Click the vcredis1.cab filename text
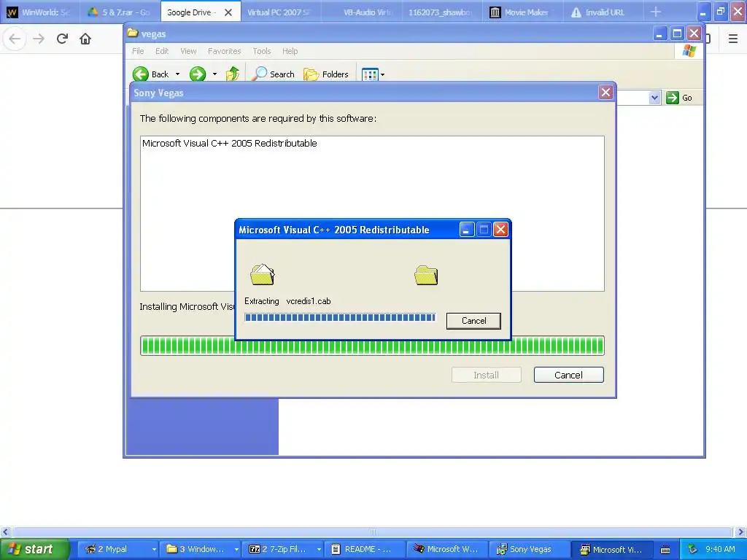The width and height of the screenshot is (747, 560). [x=309, y=301]
